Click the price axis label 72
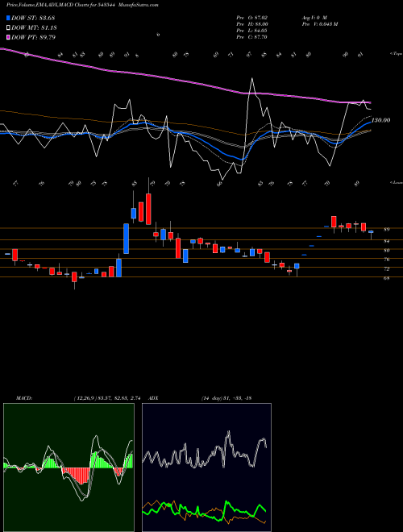Screen dimensions: 403x532 [x=386, y=268]
